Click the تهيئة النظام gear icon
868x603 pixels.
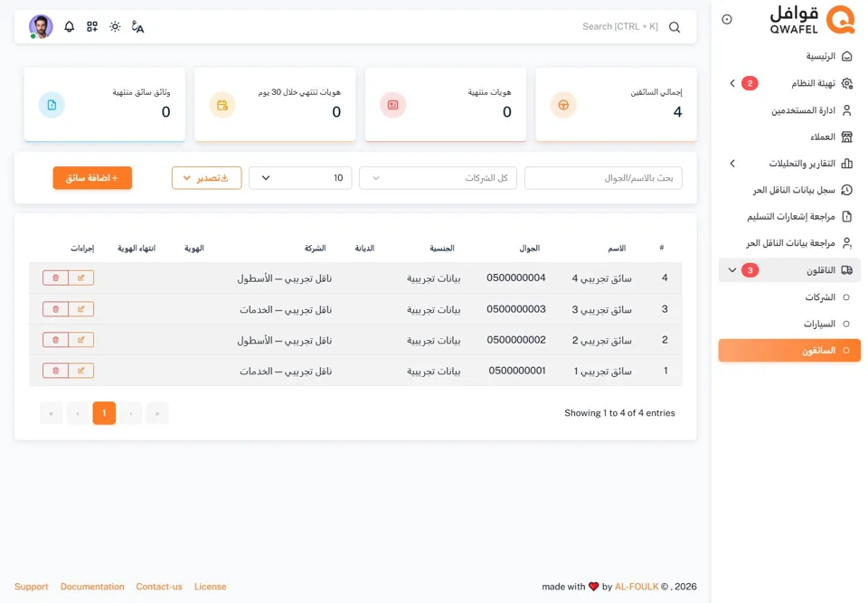click(847, 83)
